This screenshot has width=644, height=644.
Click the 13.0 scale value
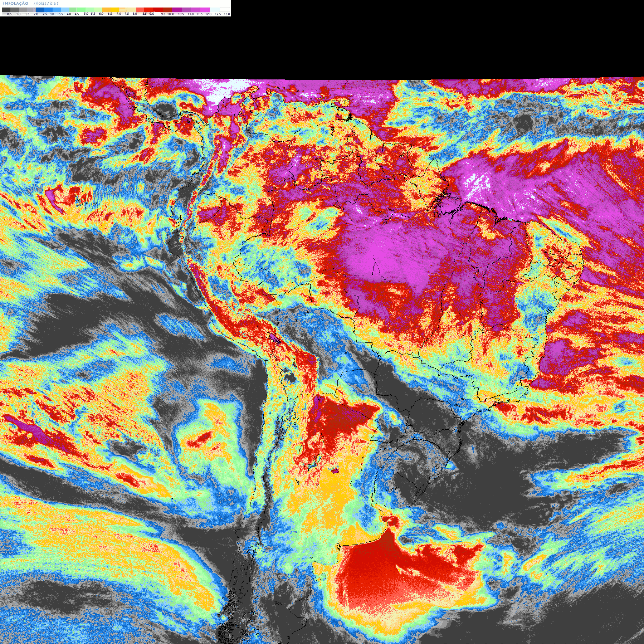click(227, 14)
